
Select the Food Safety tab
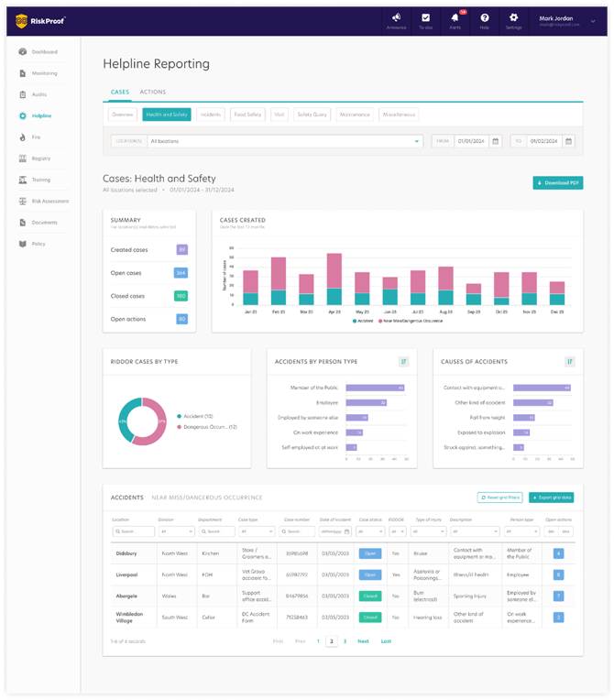247,115
